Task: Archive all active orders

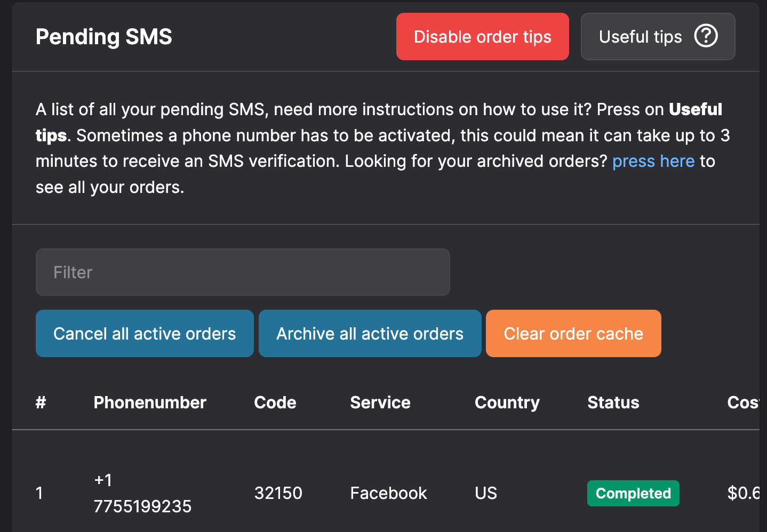Action: [370, 334]
